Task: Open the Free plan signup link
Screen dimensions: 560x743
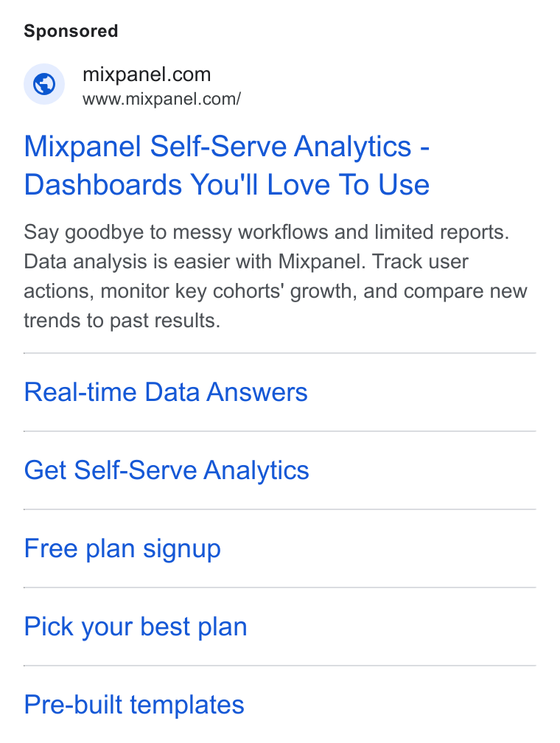Action: pos(122,548)
